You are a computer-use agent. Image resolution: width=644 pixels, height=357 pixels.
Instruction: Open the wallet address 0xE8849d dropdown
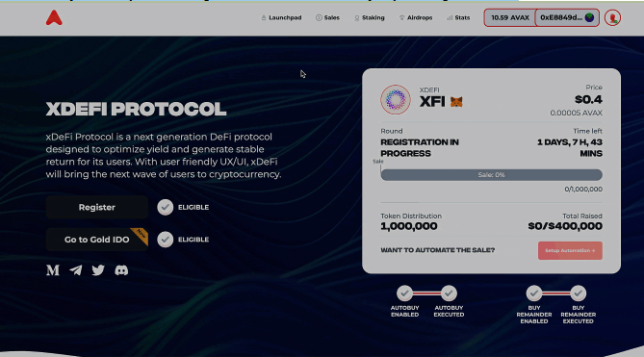[x=567, y=17]
